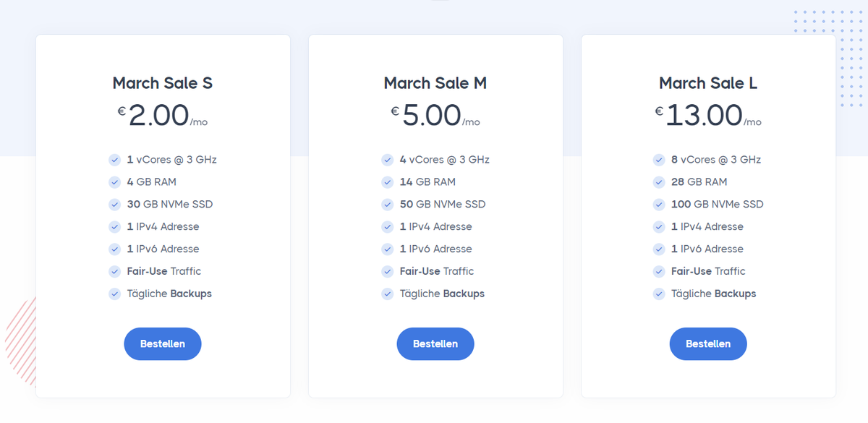Click Fair-Use Traffic checkmark in plan M
Image resolution: width=868 pixels, height=423 pixels.
coord(387,272)
